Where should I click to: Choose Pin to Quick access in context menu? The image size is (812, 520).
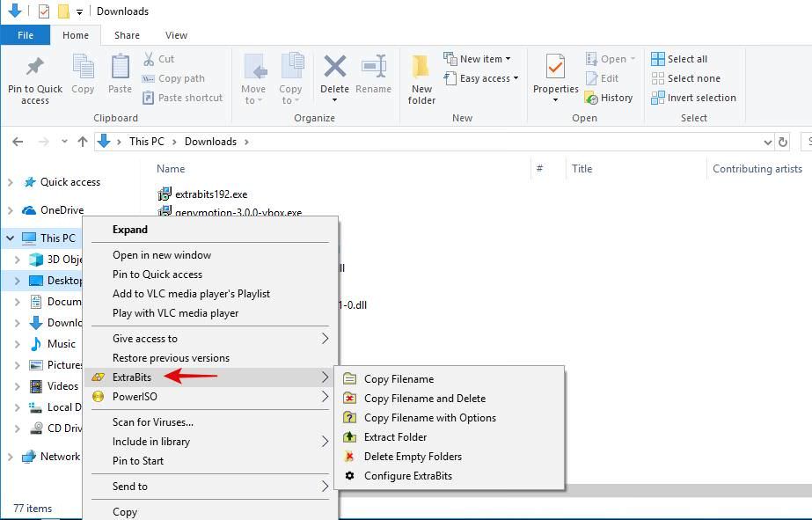tap(210, 275)
